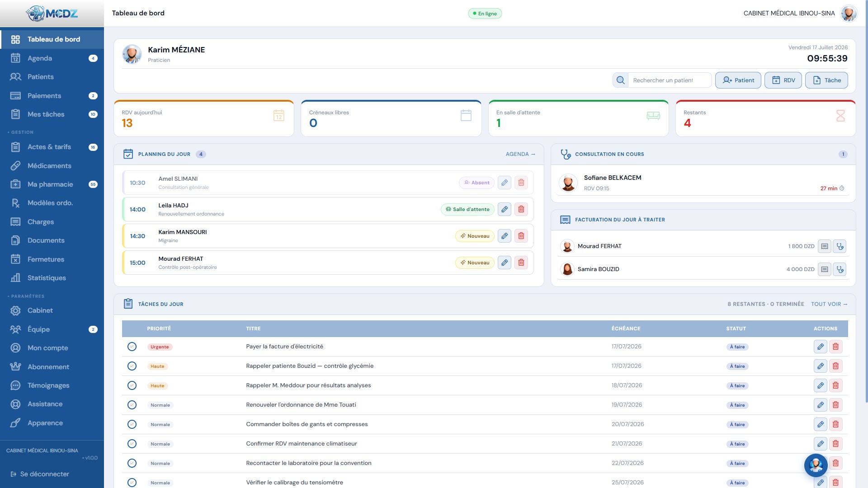Viewport: 868px width, 488px height.
Task: Tick the gants et compresses task circle
Action: pyautogui.click(x=132, y=424)
